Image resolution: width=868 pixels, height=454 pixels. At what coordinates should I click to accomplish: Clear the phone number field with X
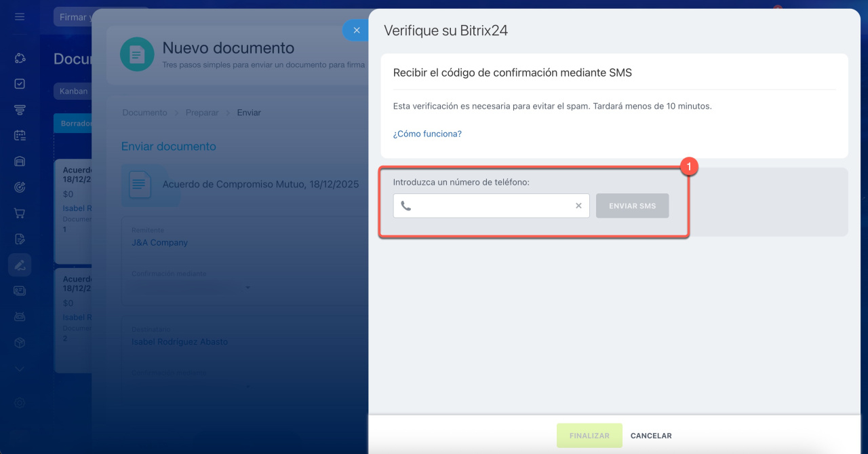pos(578,206)
